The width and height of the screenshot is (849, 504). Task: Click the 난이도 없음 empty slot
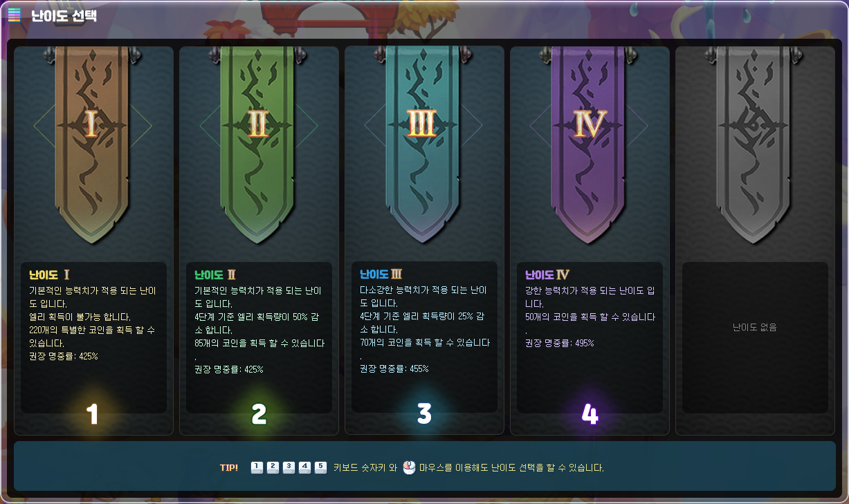point(755,337)
